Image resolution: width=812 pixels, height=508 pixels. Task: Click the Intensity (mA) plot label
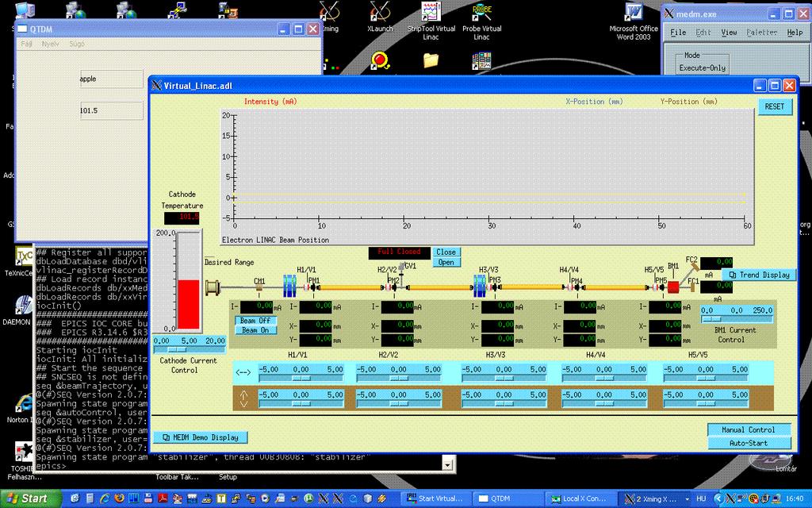pyautogui.click(x=270, y=102)
